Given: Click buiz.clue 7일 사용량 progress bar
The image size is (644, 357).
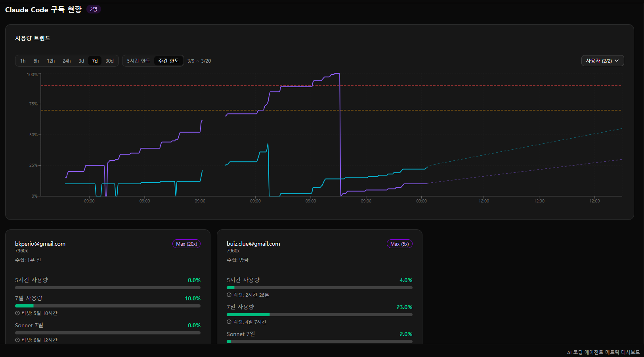Looking at the screenshot, I should click(x=319, y=315).
